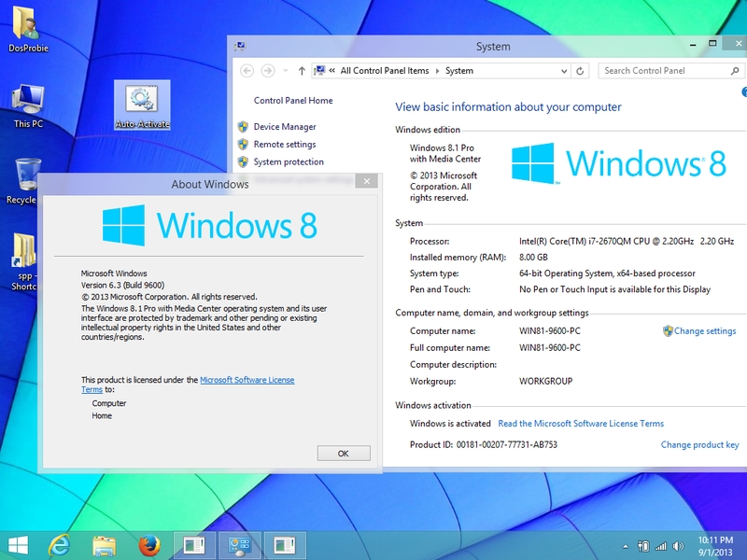Click the processor value Intel(R) Core(TM) i7-2670QM
Viewport: 747px width, 560px height.
pyautogui.click(x=627, y=242)
